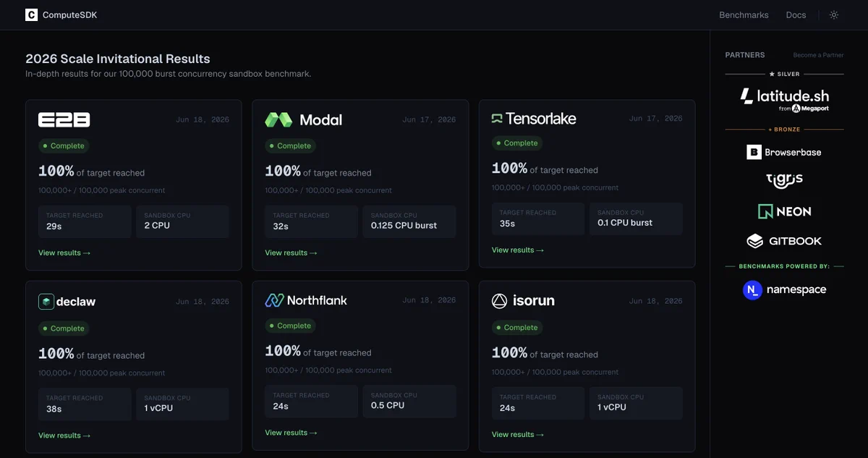The width and height of the screenshot is (868, 458).
Task: Click the Complete badge on E2B card
Action: 64,146
